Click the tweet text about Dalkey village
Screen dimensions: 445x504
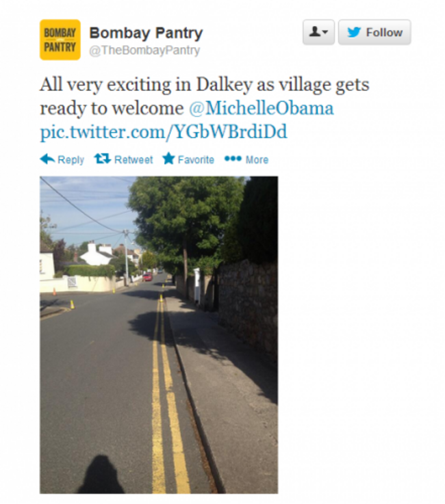click(x=205, y=96)
